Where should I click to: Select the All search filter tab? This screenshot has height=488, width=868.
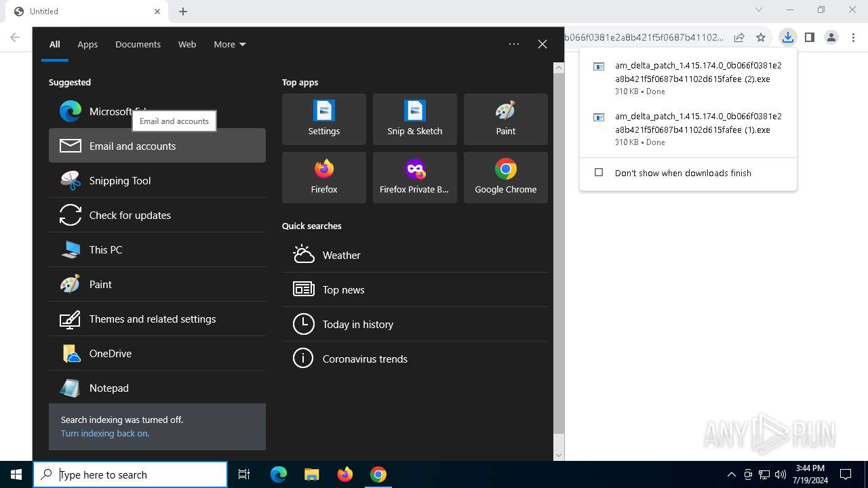coord(55,44)
